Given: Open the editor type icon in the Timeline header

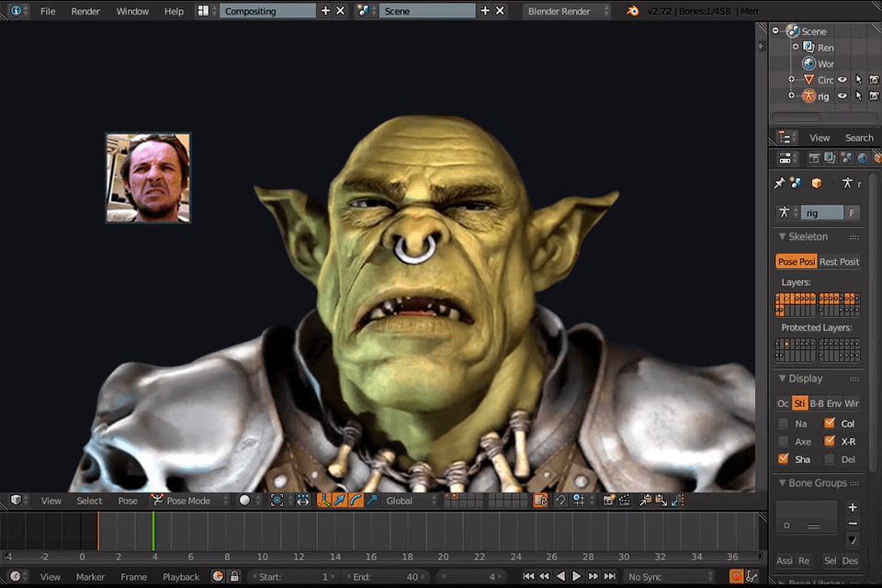Looking at the screenshot, I should (15, 577).
